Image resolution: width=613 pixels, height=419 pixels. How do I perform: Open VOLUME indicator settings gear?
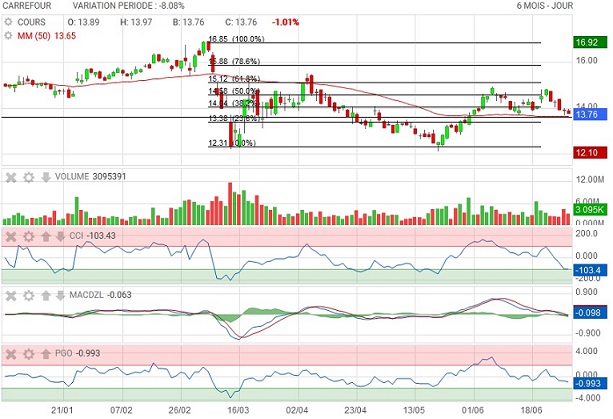[29, 177]
